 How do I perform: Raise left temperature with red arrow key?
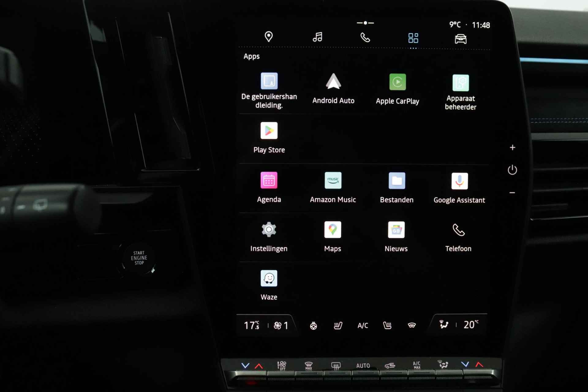(259, 366)
